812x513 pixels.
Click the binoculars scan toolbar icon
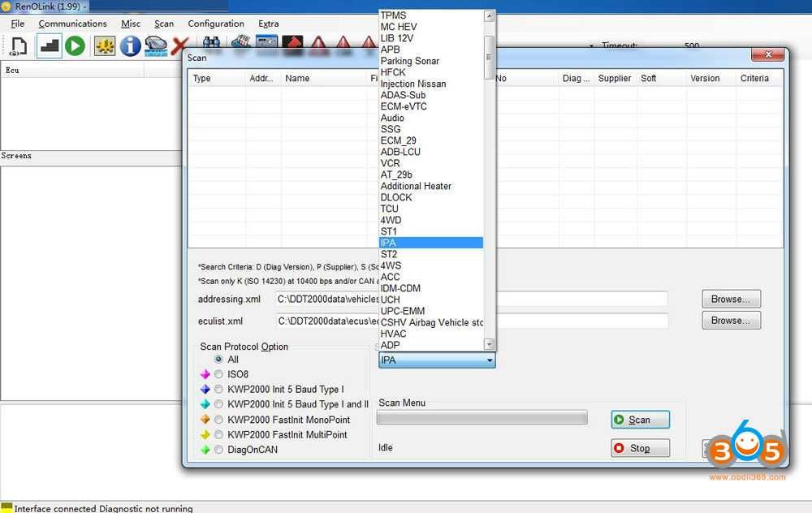pyautogui.click(x=211, y=42)
